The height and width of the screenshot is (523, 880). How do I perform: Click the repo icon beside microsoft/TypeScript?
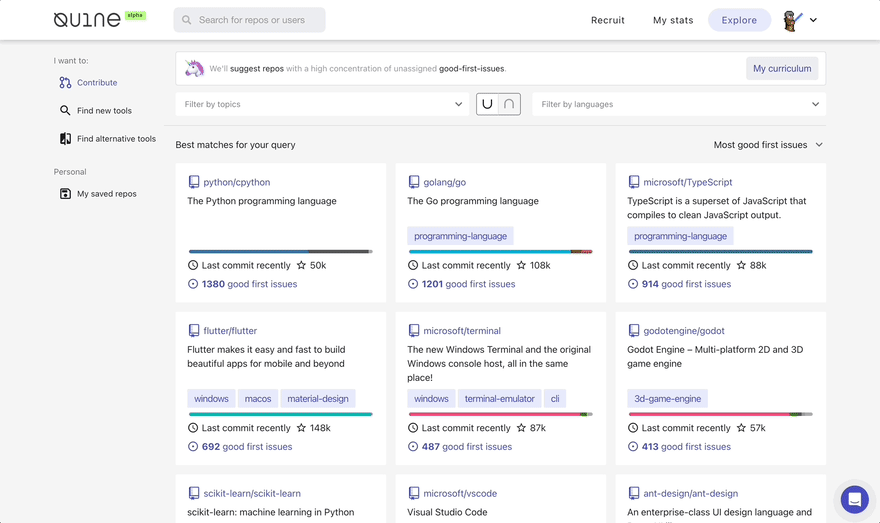[x=634, y=182]
